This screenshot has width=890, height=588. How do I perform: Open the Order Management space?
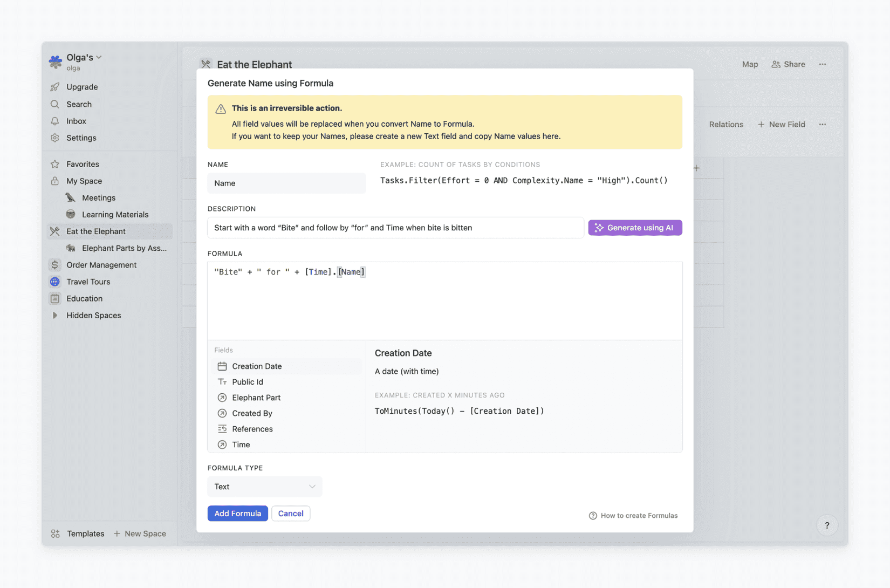click(x=101, y=265)
